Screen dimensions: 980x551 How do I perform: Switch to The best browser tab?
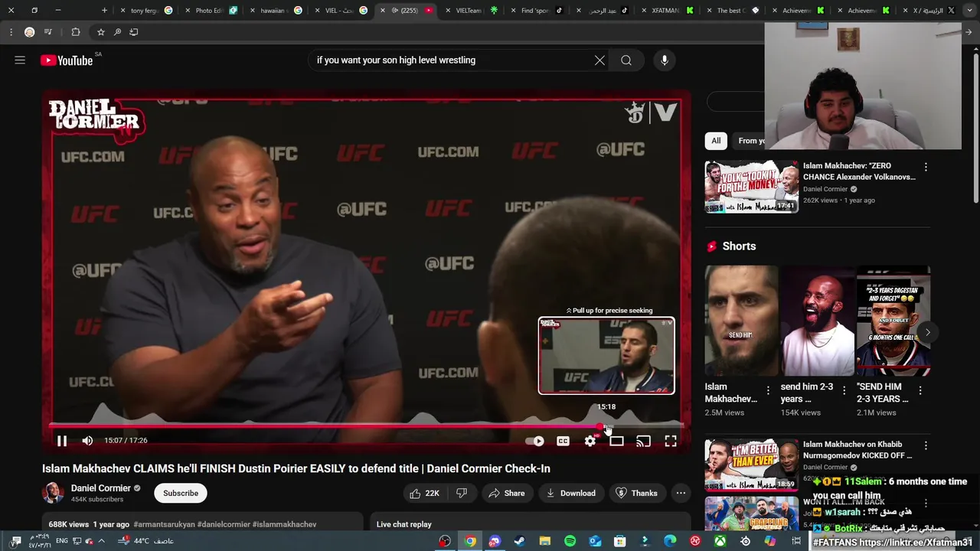point(733,11)
